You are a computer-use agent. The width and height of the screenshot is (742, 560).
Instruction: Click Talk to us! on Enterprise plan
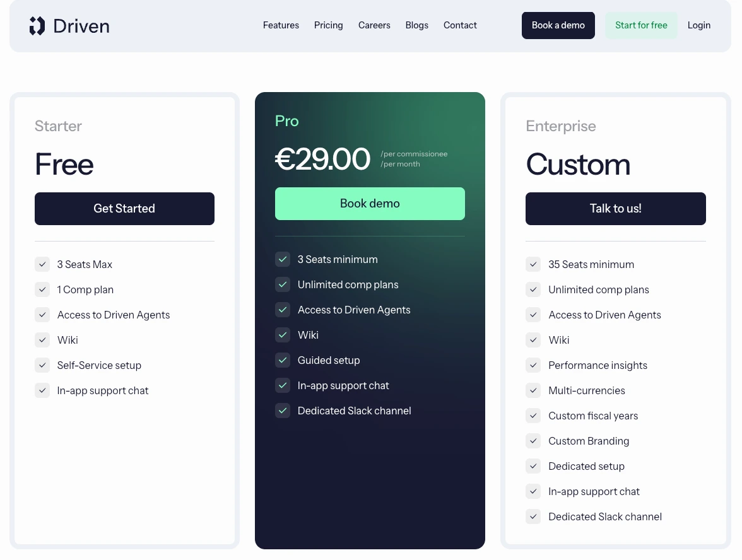pyautogui.click(x=616, y=209)
